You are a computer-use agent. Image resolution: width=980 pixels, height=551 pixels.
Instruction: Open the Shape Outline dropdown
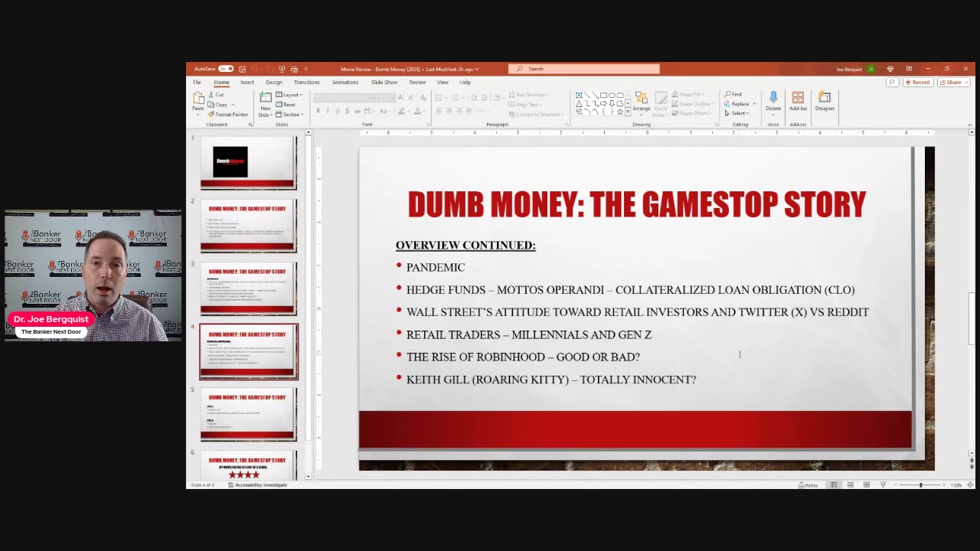click(x=692, y=104)
